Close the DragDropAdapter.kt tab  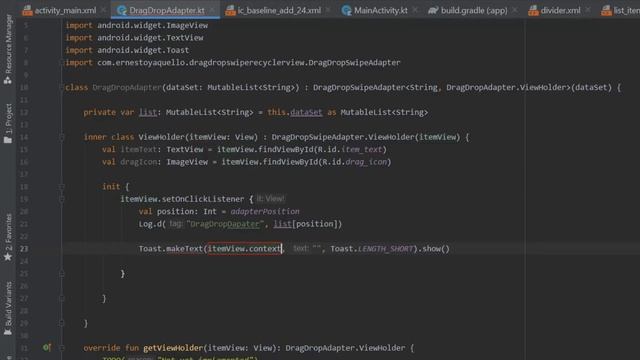pos(212,10)
